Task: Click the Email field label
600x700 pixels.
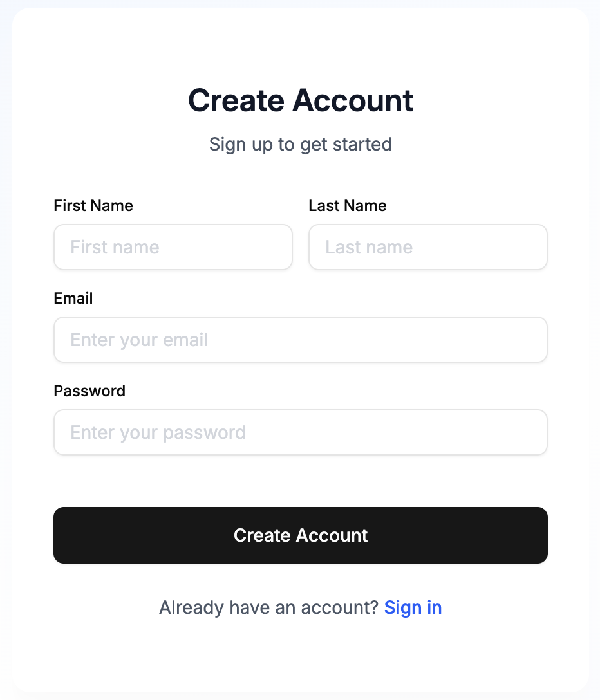Action: point(73,298)
